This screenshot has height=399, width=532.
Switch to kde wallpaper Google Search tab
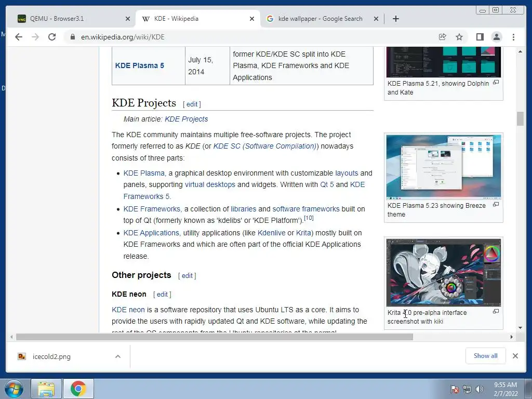coord(320,19)
